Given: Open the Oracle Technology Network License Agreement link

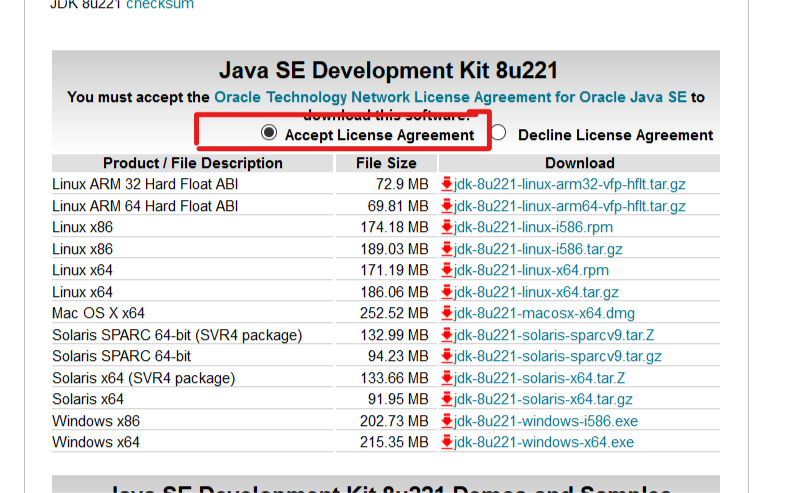Looking at the screenshot, I should click(x=450, y=97).
